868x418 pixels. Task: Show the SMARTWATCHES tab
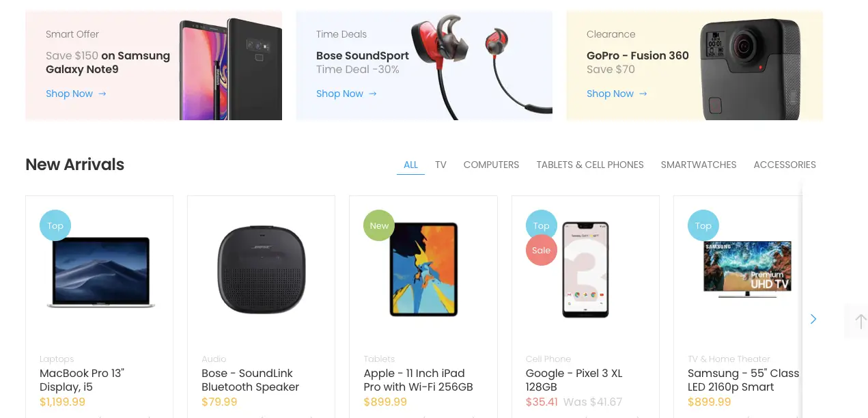(x=699, y=165)
